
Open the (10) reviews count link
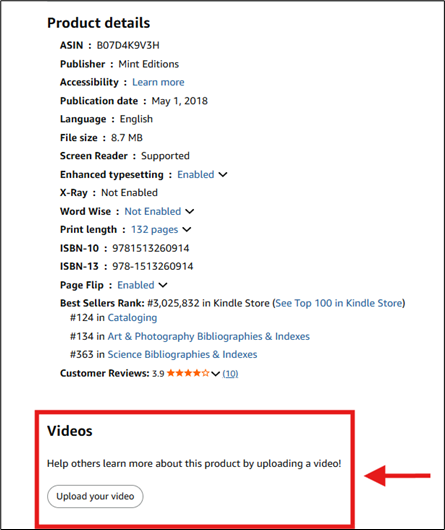230,374
